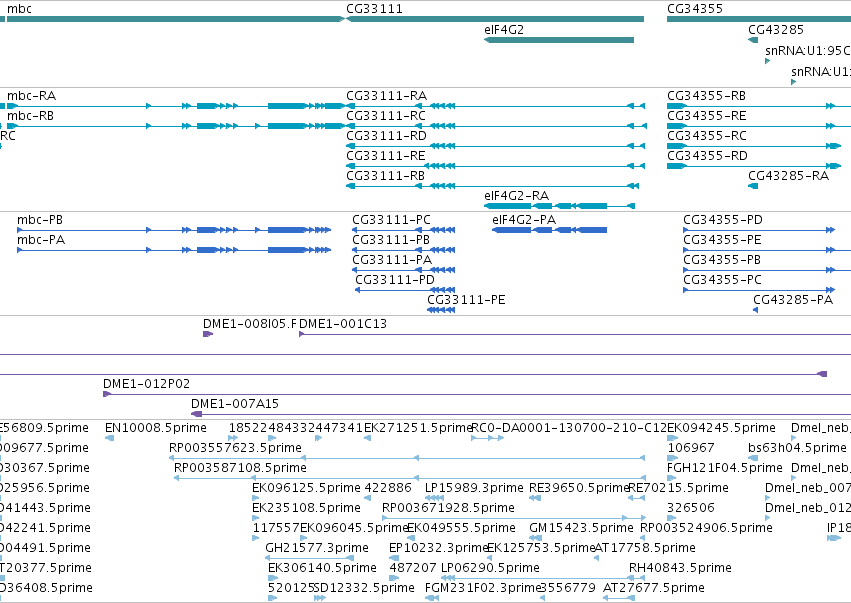Select the LP15989.3prime EST
Screen dimensions: 851x603
[x=434, y=498]
